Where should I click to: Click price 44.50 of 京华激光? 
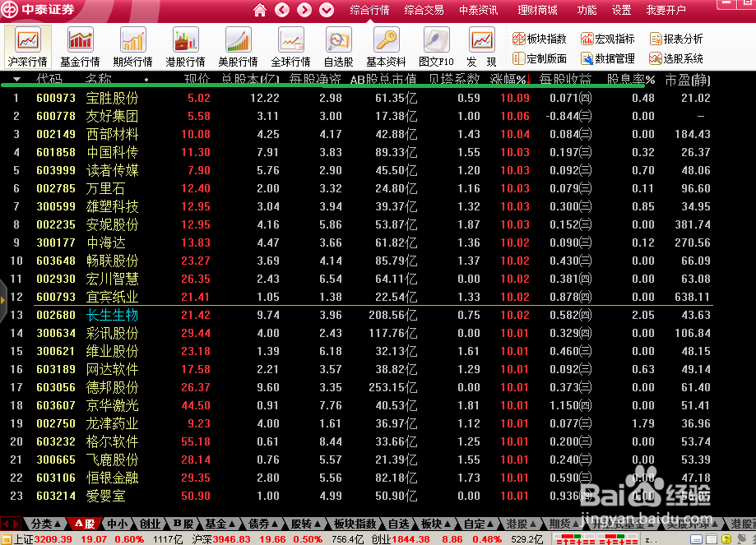click(x=196, y=406)
